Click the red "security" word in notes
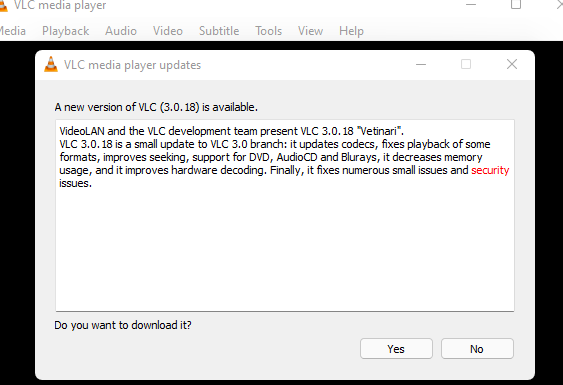This screenshot has width=563, height=385. pyautogui.click(x=490, y=170)
